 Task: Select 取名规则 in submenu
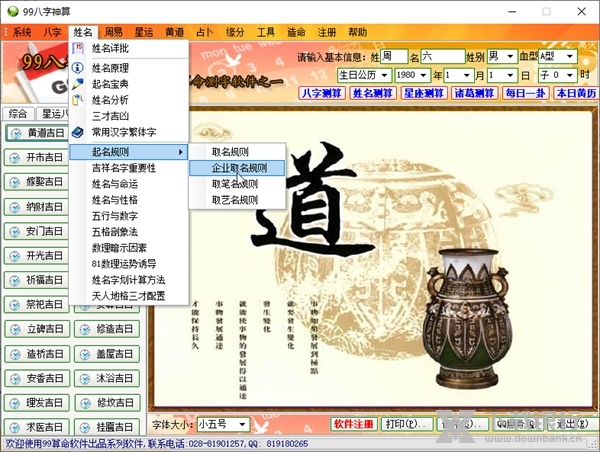click(x=237, y=152)
